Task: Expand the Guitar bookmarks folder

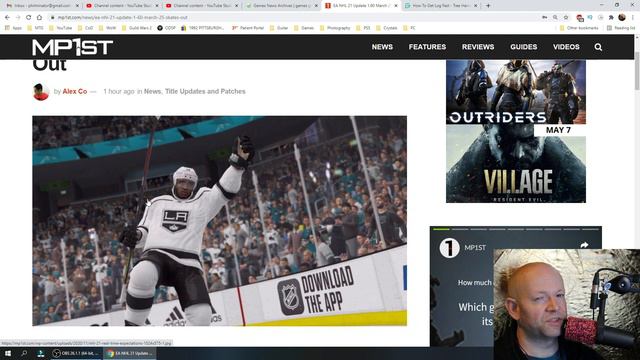Action: (x=279, y=28)
